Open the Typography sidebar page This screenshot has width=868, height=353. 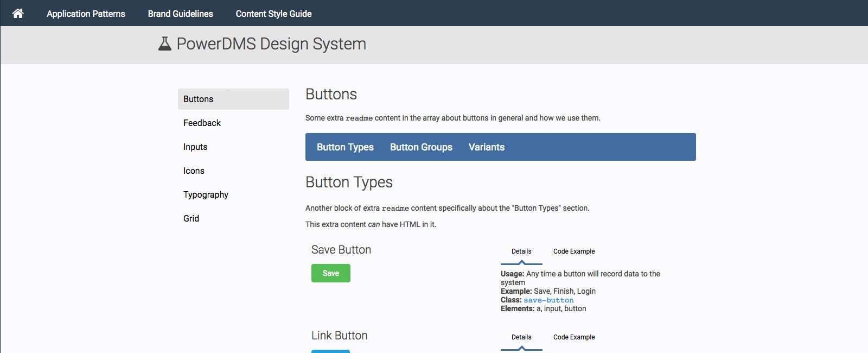tap(206, 194)
